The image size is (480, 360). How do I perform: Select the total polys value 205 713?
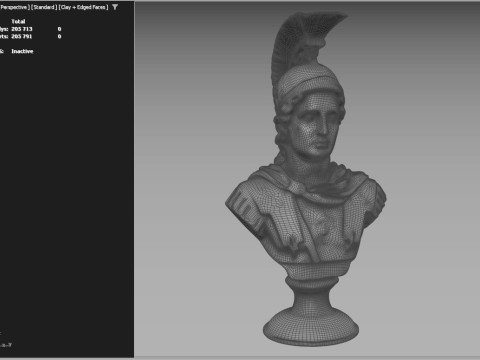(x=22, y=29)
